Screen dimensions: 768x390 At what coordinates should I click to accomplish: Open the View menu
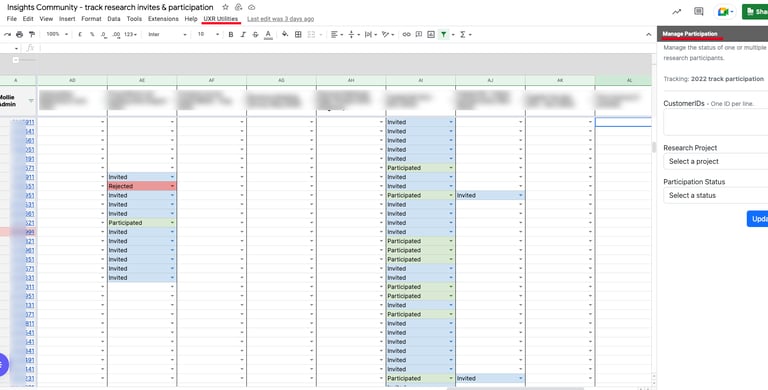(x=46, y=19)
